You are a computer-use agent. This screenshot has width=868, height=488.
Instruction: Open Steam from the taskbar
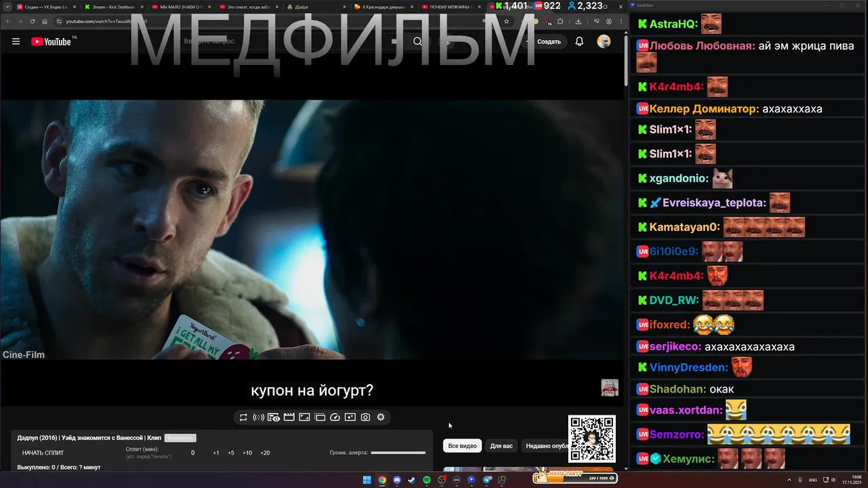click(x=412, y=480)
